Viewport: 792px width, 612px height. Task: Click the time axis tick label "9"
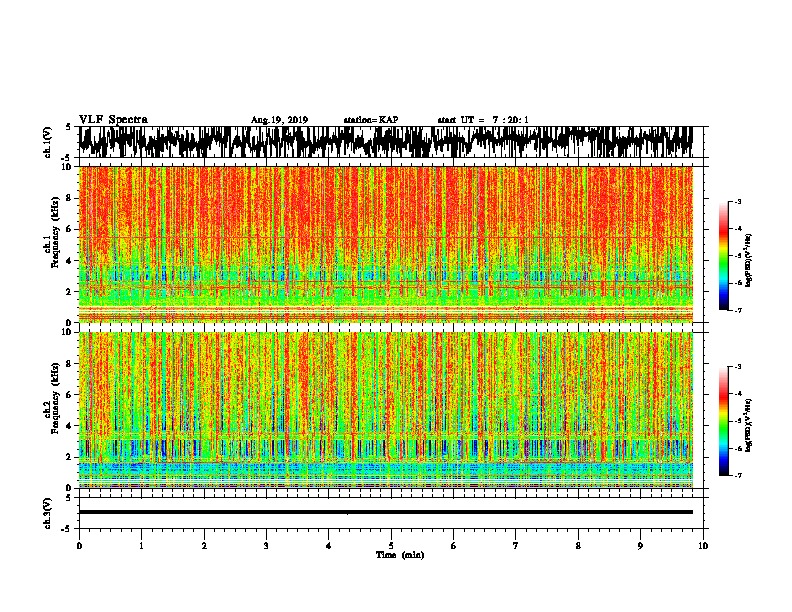[640, 546]
